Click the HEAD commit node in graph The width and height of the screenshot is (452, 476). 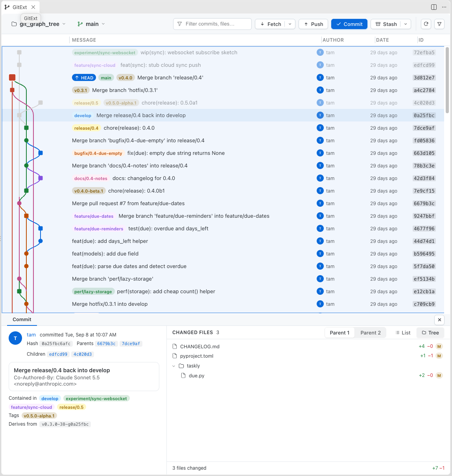12,77
